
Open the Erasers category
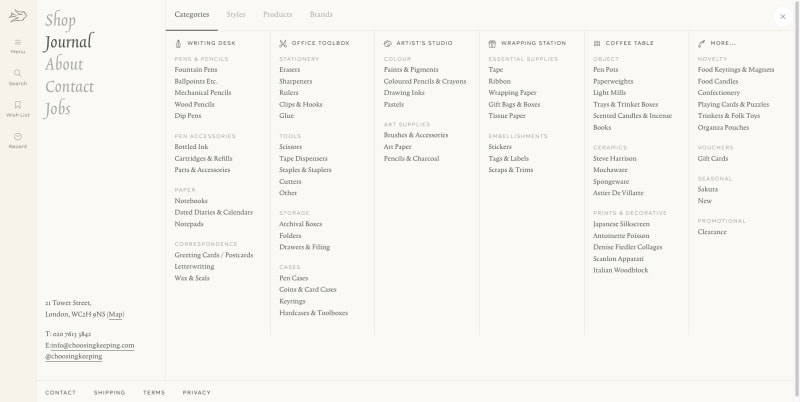pos(290,69)
